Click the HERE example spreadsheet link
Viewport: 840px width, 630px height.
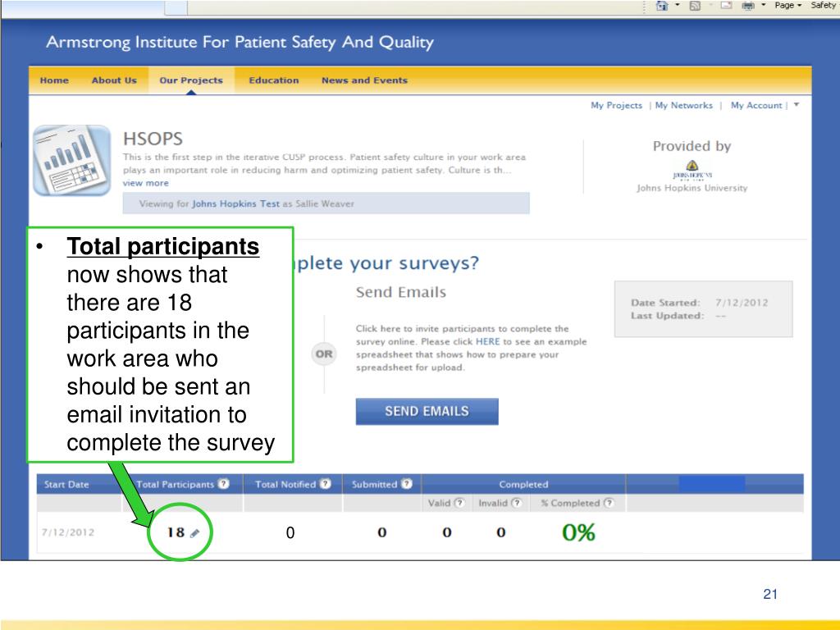coord(487,342)
